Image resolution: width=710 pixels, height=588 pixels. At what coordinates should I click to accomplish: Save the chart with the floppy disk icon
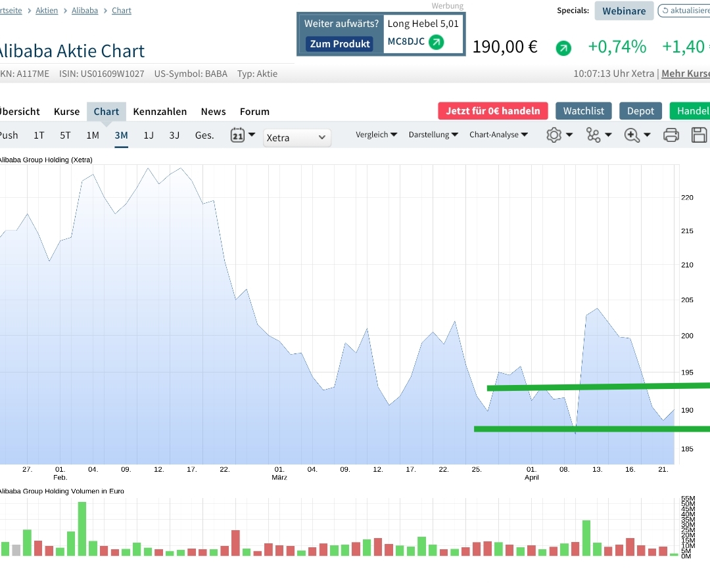[x=699, y=135]
